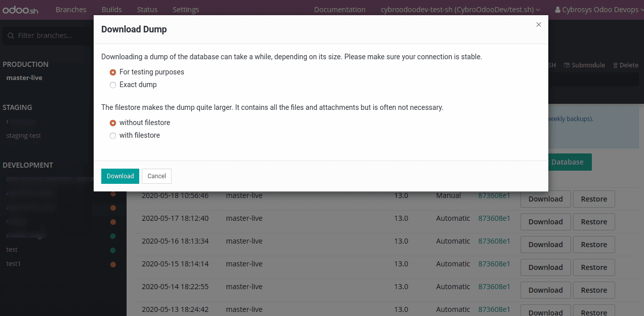Viewport: 644px width, 316px height.
Task: Click the green status dot beside test
Action: [113, 250]
